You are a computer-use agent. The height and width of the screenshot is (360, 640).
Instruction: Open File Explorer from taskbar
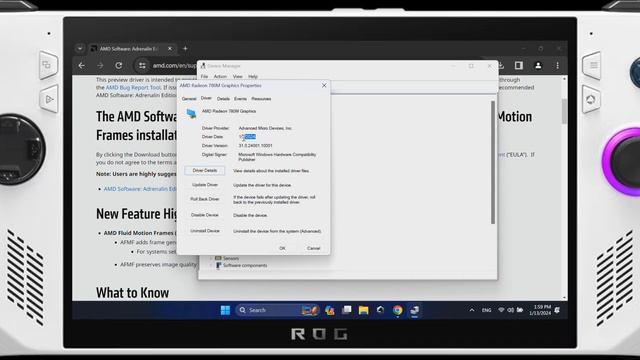(364, 310)
